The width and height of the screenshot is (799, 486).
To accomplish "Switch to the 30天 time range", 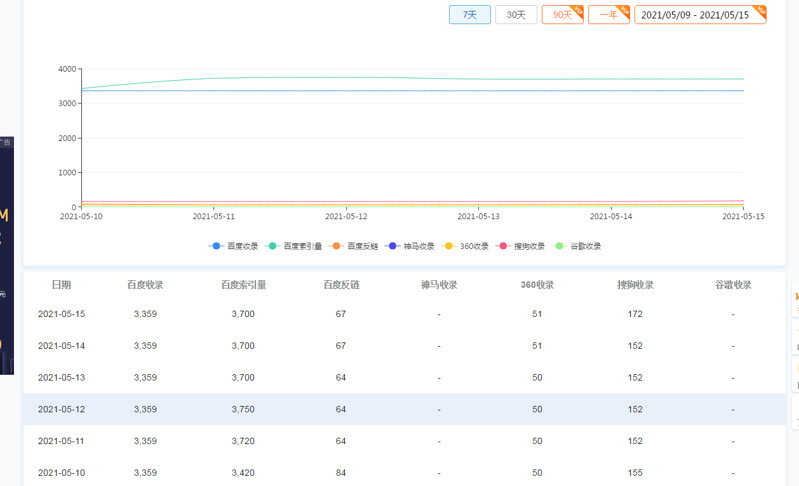I will tap(516, 15).
